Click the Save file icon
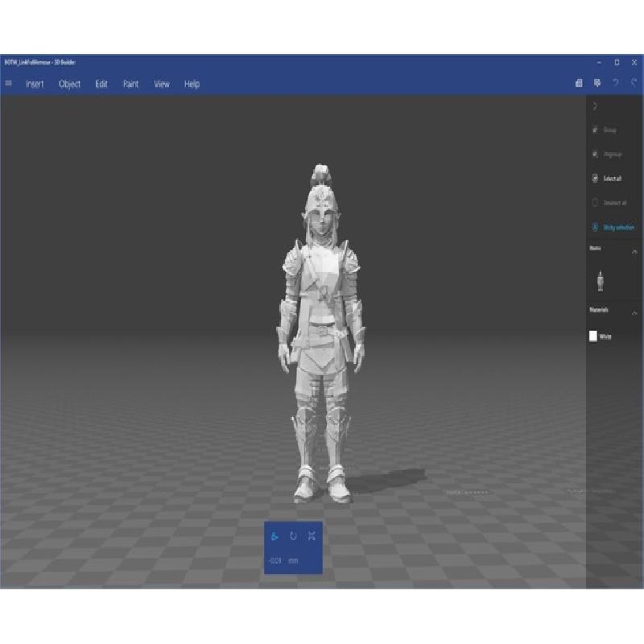 pos(579,83)
